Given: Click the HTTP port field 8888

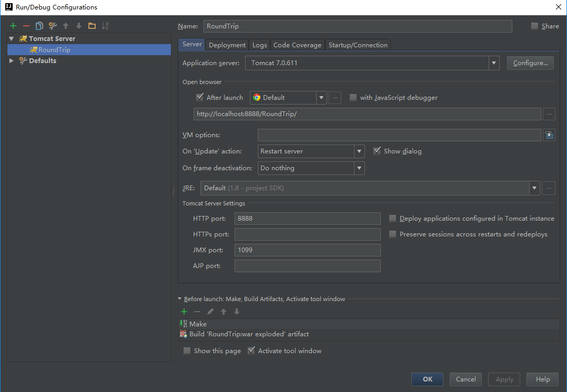Looking at the screenshot, I should coord(307,219).
